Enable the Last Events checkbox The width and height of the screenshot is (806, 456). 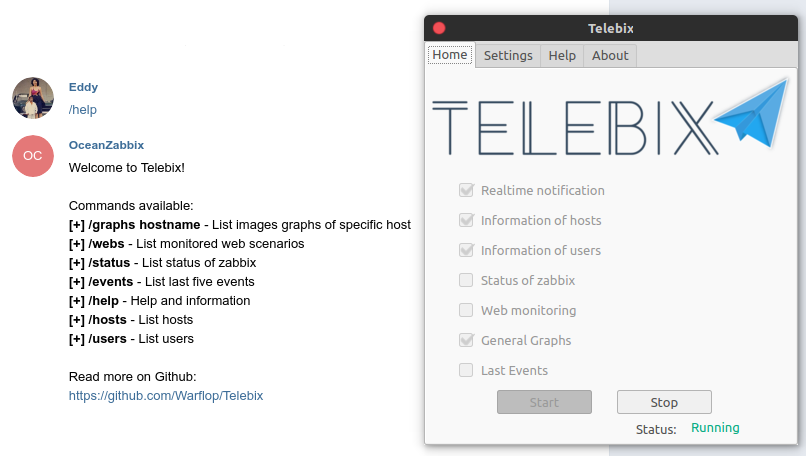pos(466,370)
